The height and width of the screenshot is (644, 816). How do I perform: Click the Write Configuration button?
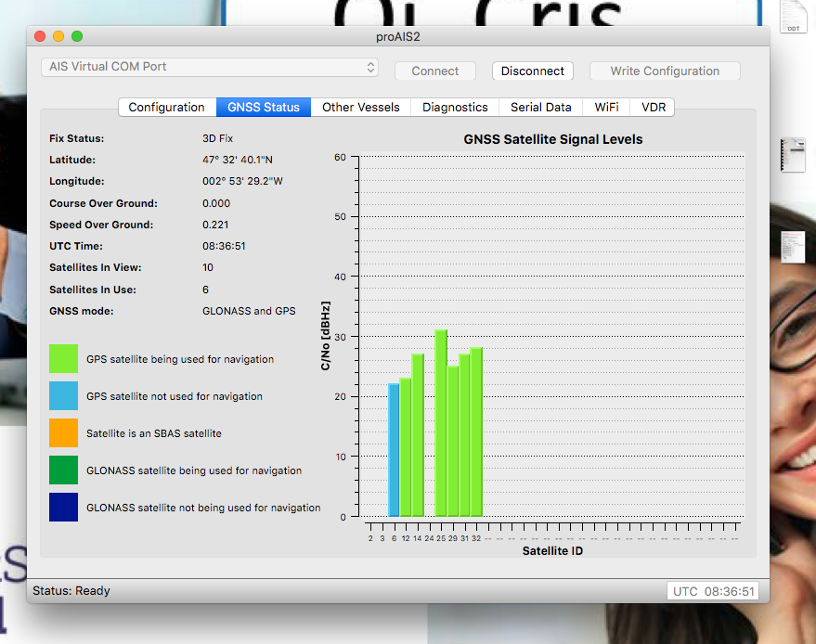tap(665, 71)
